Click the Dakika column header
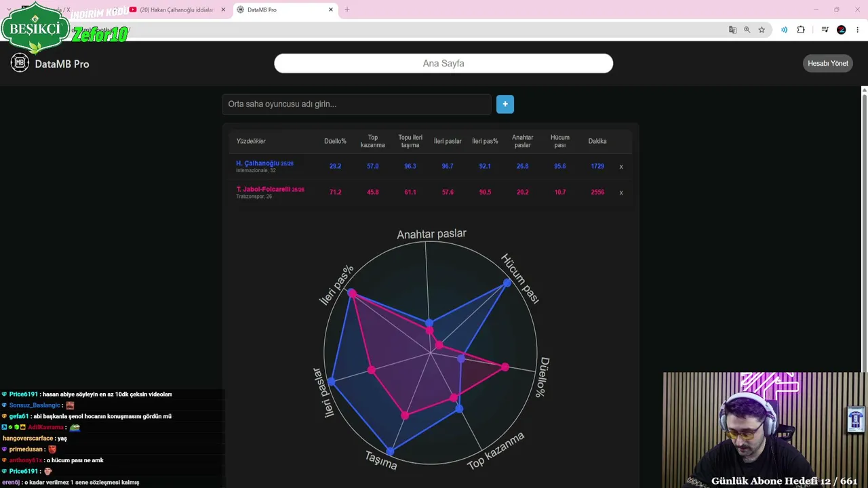Screen dimensions: 868x488 [597, 141]
